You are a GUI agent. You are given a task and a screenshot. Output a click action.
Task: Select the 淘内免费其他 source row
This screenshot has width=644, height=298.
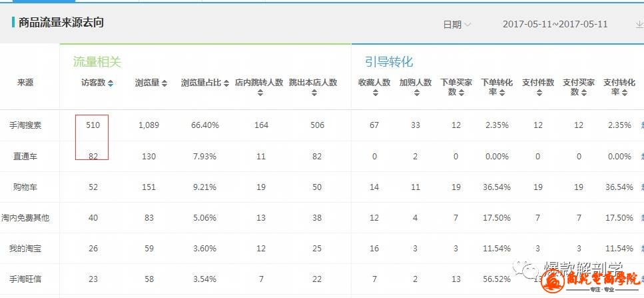point(25,218)
